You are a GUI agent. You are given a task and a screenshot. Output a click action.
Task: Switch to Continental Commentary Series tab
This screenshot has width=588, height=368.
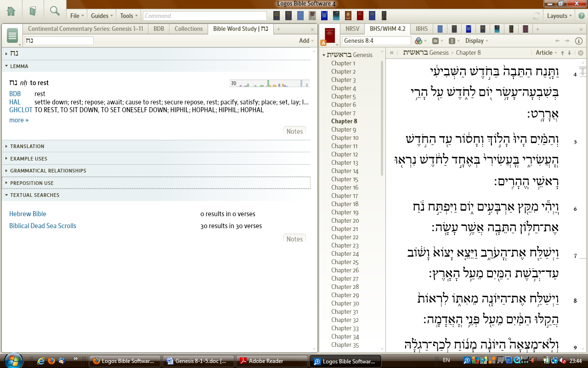click(x=85, y=29)
